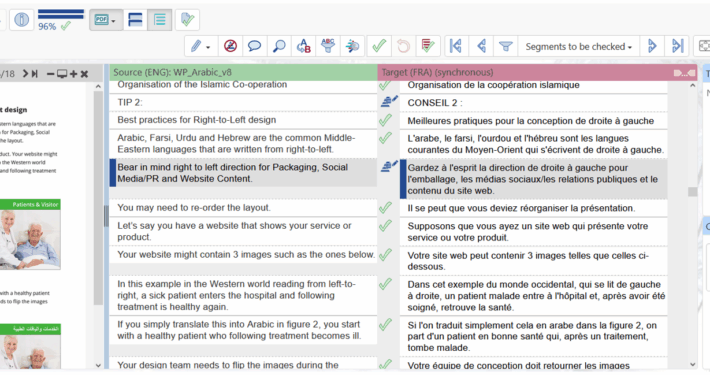The height and width of the screenshot is (375, 710).
Task: Open the find and replace tool
Action: click(303, 46)
